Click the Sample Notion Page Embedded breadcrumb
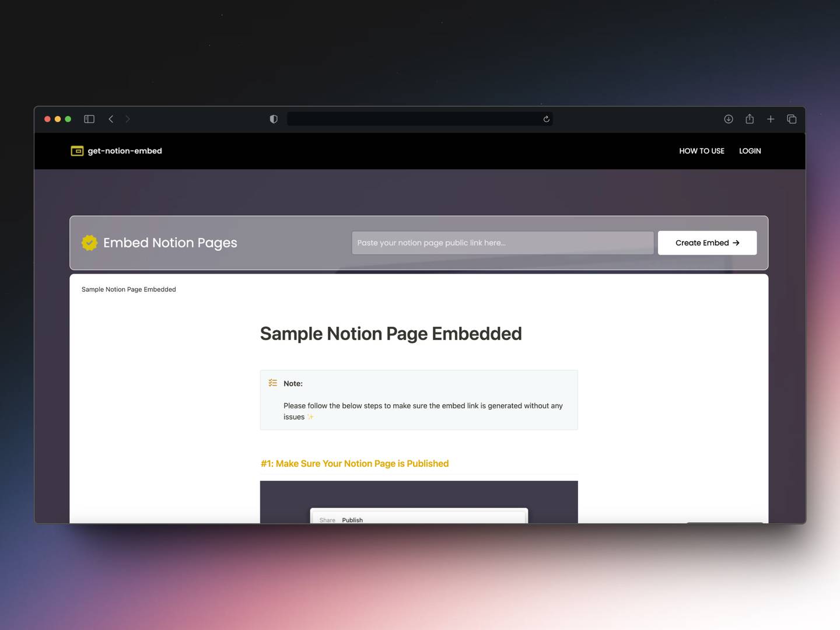This screenshot has width=840, height=630. [x=128, y=289]
